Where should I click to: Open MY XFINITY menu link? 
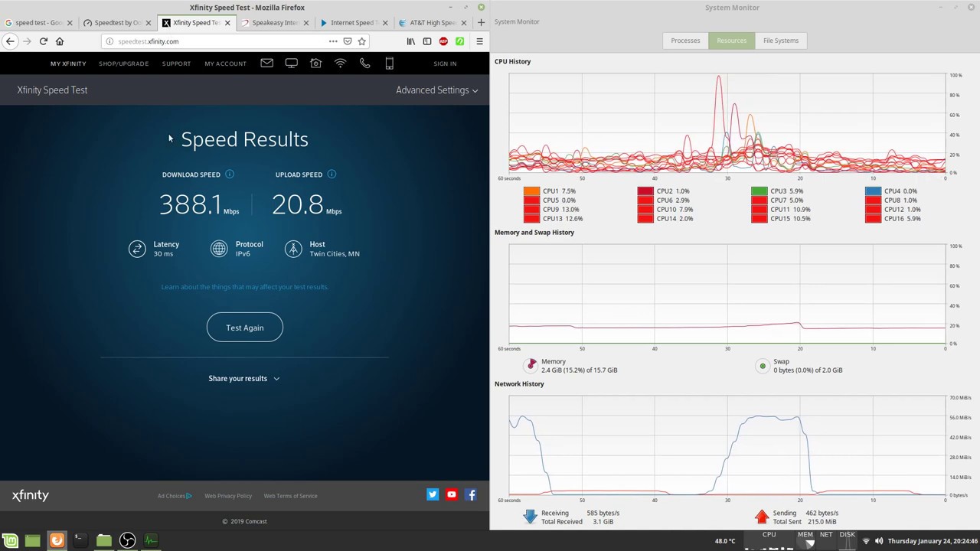click(68, 64)
